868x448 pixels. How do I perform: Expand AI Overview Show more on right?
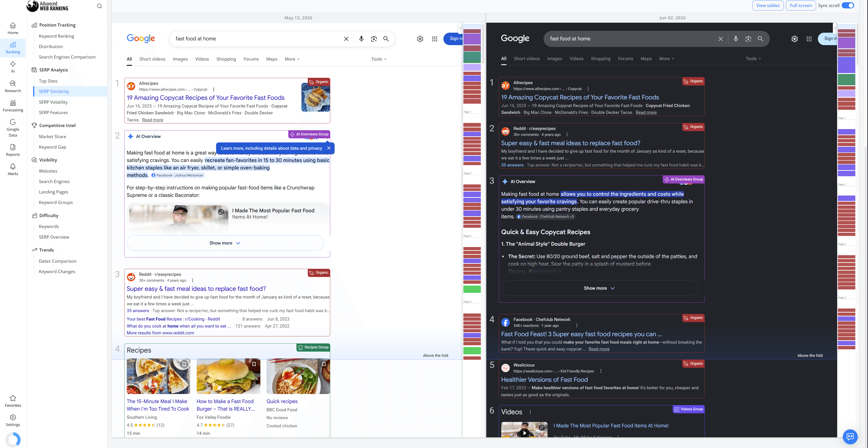(599, 288)
